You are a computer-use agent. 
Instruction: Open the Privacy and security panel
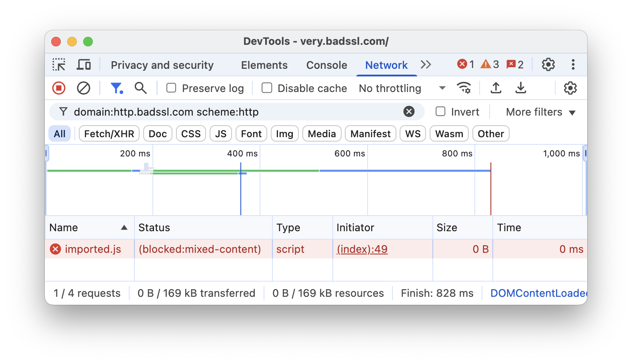coord(162,65)
